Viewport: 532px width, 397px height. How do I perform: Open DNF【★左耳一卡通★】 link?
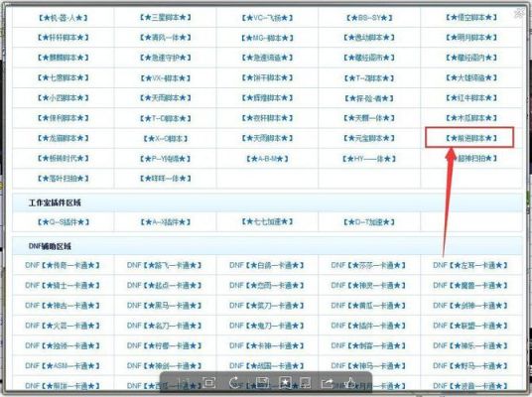coord(470,265)
